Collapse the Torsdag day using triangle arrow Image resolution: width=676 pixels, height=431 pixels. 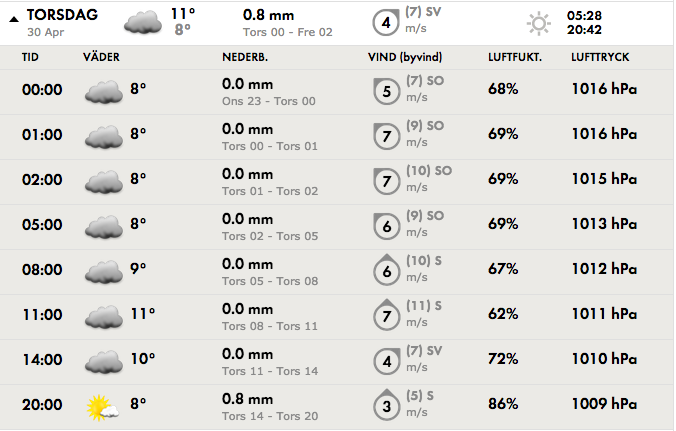coord(14,19)
